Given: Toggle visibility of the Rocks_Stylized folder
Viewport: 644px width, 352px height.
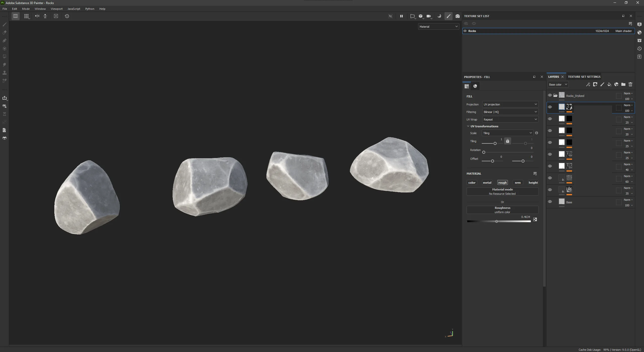Looking at the screenshot, I should (550, 95).
